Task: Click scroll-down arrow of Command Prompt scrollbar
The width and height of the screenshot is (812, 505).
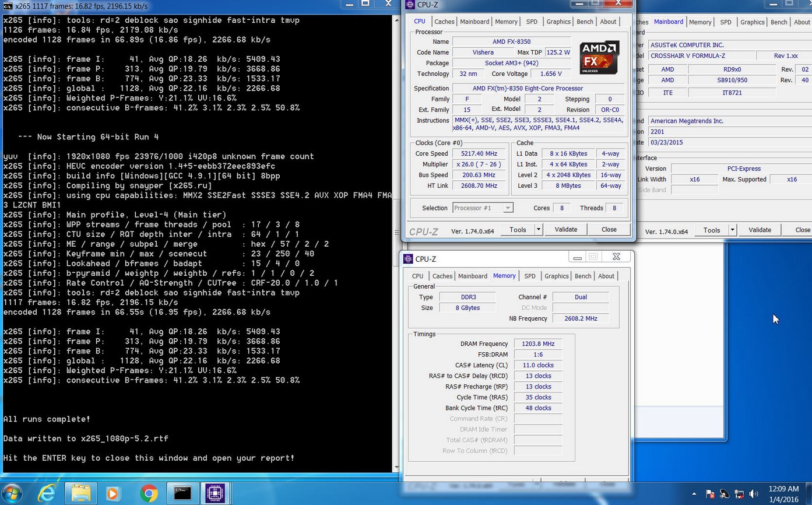Action: click(x=397, y=467)
